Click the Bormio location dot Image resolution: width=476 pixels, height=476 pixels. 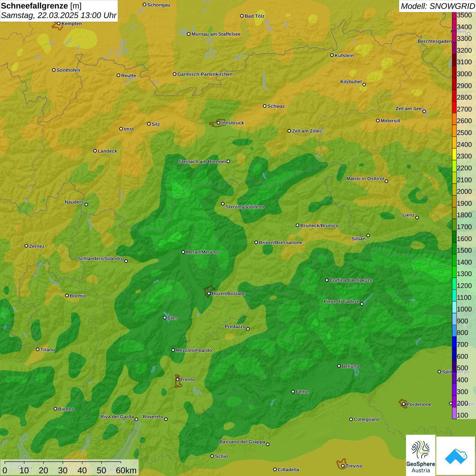coord(67,295)
